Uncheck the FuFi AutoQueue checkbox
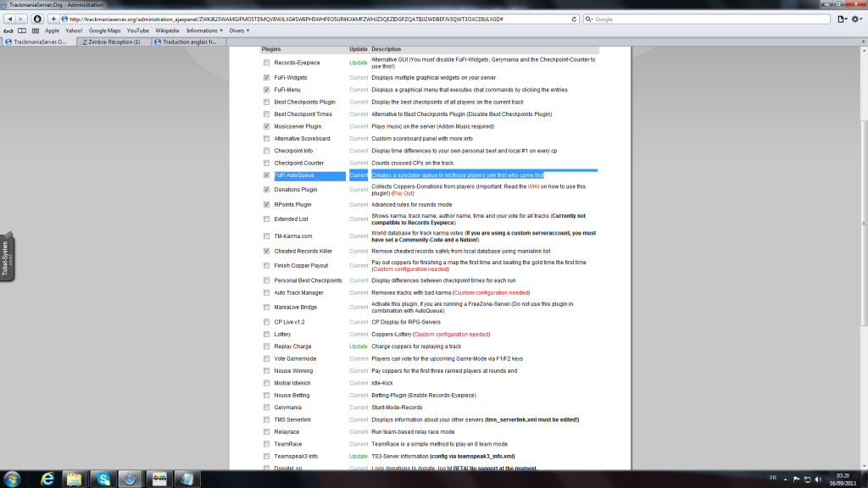This screenshot has width=868, height=488. click(x=267, y=175)
